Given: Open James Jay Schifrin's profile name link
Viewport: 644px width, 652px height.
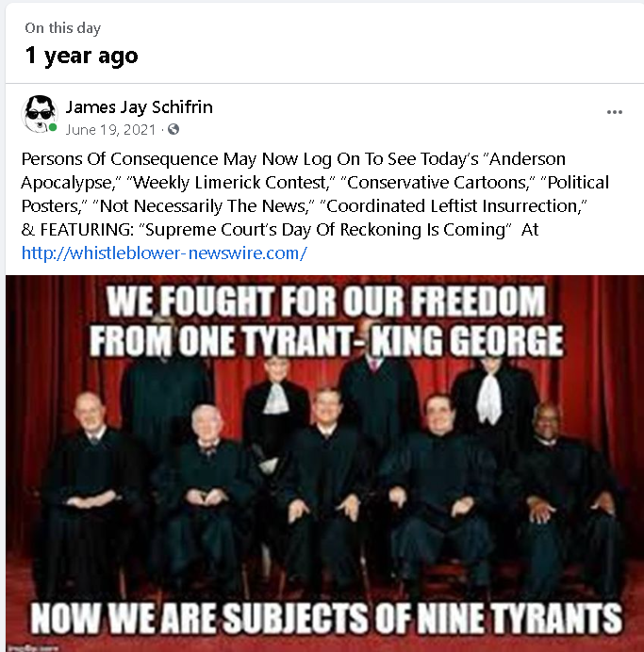Looking at the screenshot, I should pyautogui.click(x=140, y=107).
